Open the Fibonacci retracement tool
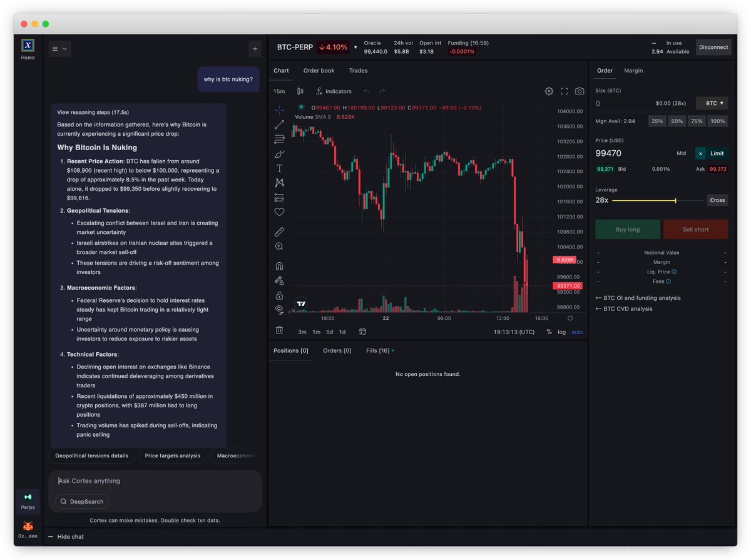 pos(279,139)
